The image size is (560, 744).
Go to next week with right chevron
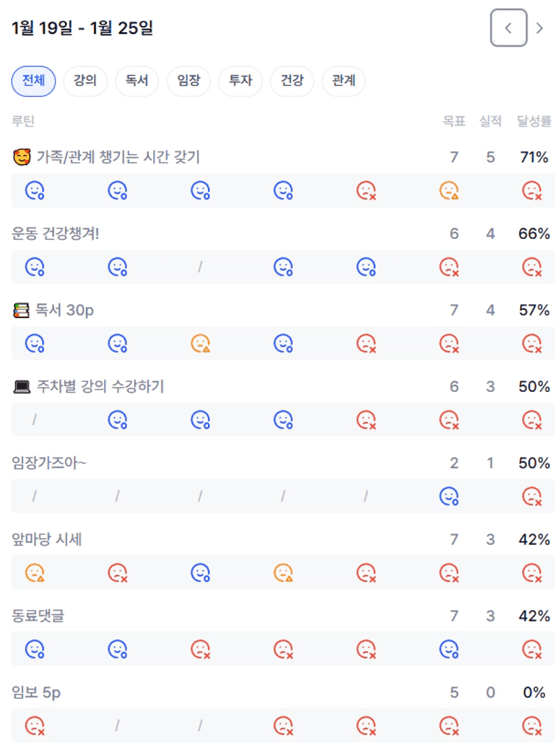(540, 28)
